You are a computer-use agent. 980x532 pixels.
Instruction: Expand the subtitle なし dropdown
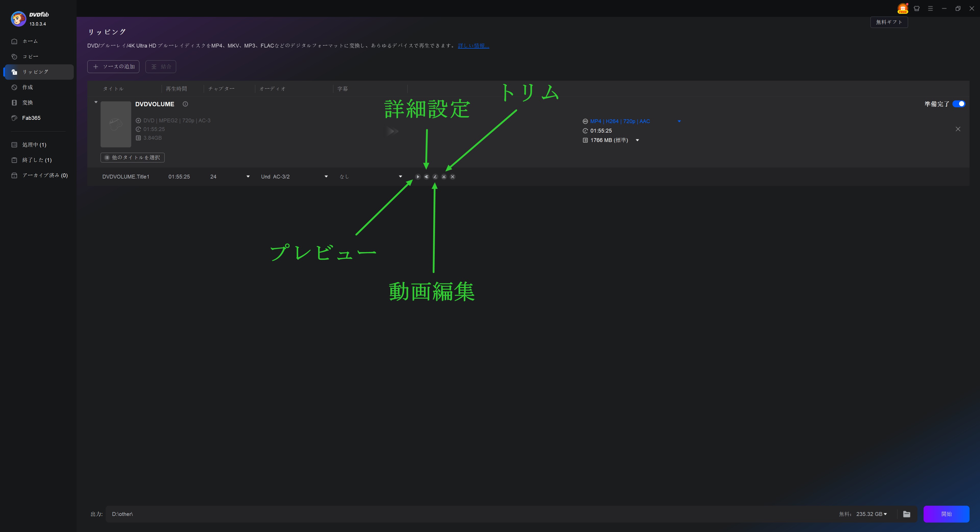[x=400, y=176]
